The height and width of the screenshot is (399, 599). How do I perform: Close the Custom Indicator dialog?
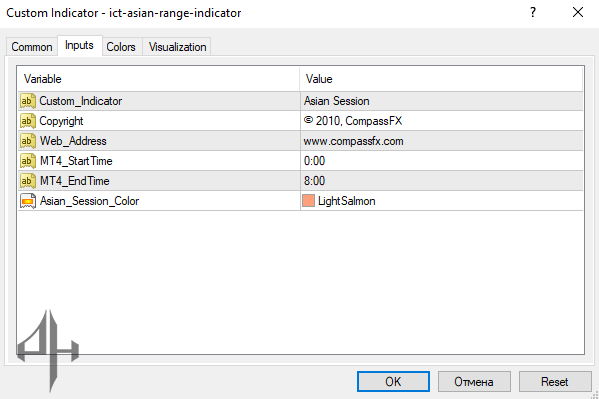click(578, 13)
